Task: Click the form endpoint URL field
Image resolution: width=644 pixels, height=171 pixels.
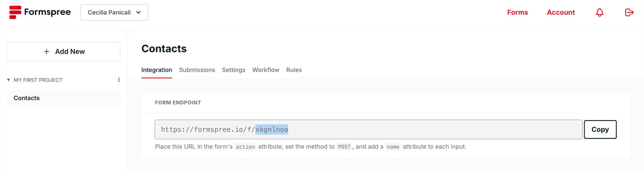Action: [x=369, y=130]
